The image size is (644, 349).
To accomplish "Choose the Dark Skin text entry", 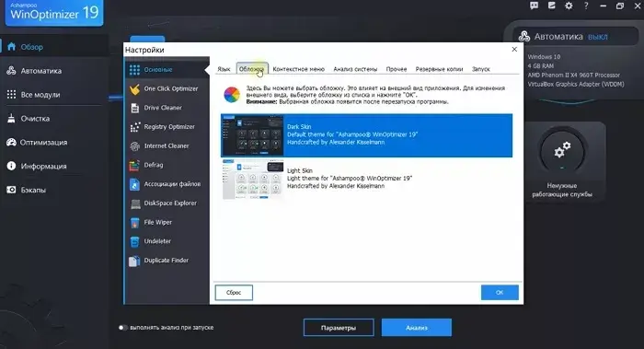I will (x=352, y=134).
